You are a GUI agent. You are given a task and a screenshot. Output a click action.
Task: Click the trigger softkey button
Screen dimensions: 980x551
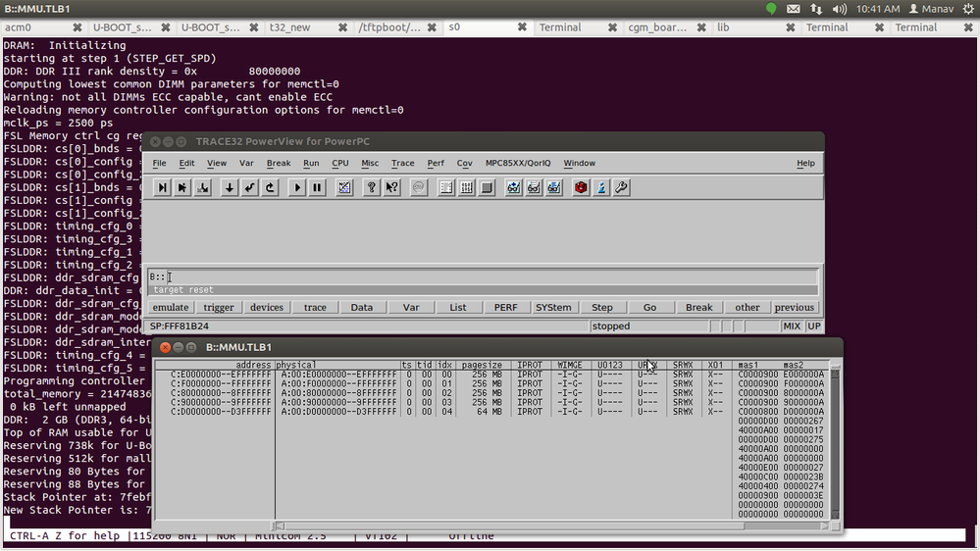point(219,307)
